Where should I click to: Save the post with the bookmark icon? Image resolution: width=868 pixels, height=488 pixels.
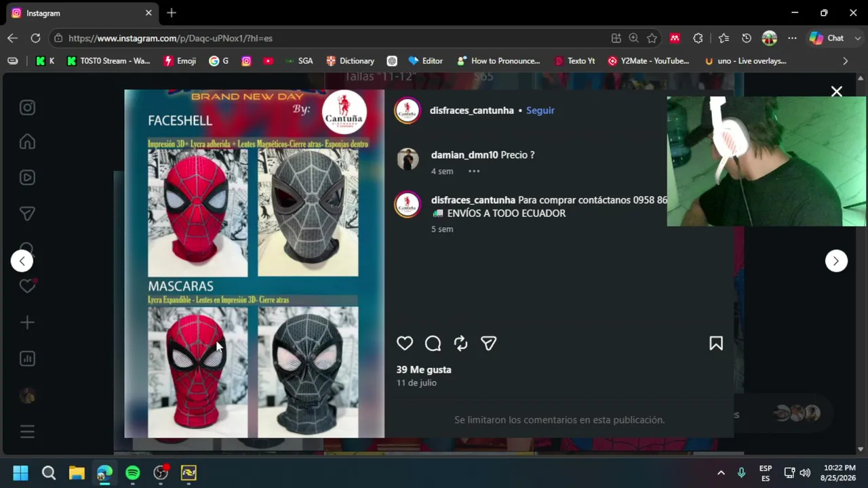click(x=716, y=344)
